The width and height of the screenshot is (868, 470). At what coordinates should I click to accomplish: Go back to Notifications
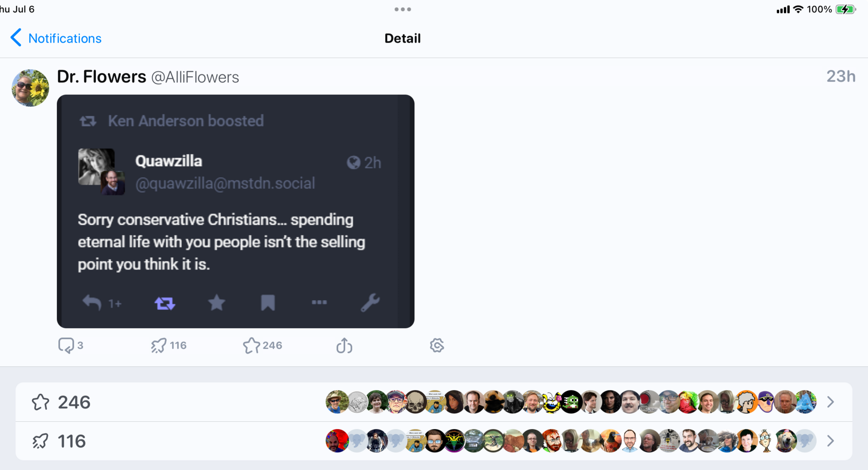[x=65, y=39]
